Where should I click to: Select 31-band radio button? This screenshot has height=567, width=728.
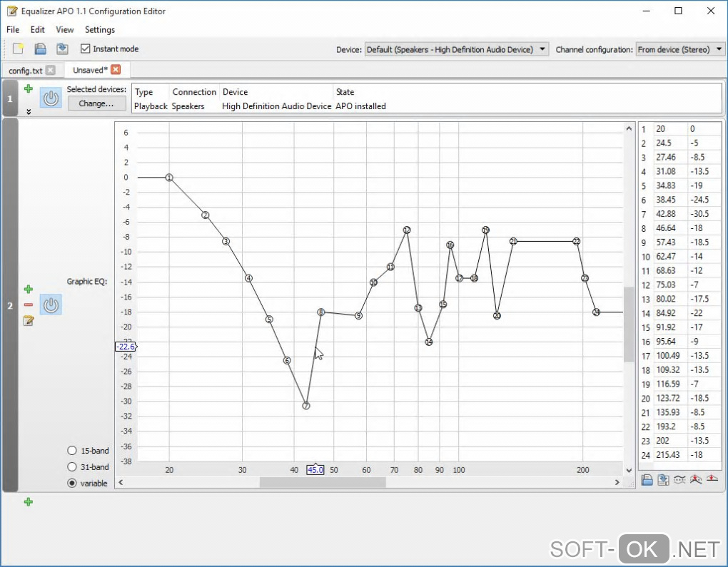(72, 466)
